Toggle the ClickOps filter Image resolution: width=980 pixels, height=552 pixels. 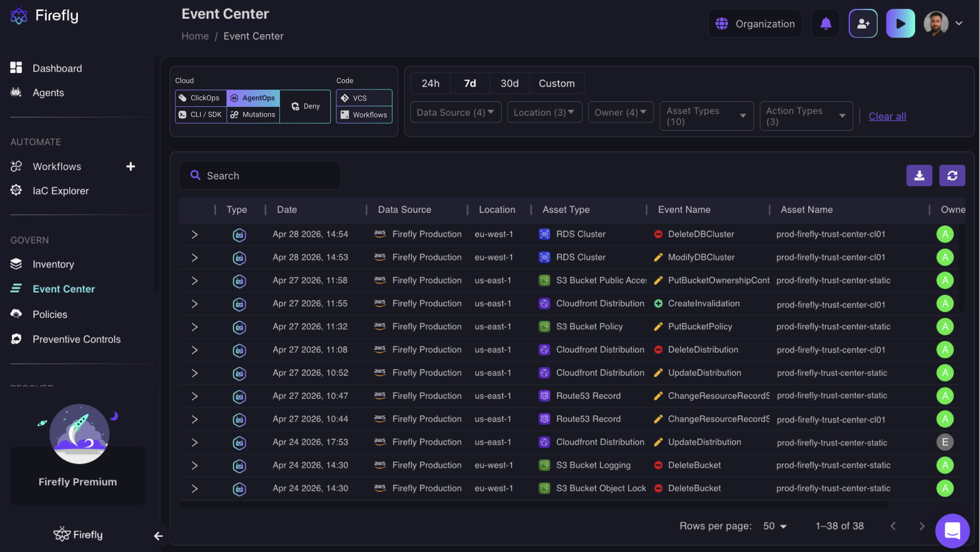click(201, 98)
